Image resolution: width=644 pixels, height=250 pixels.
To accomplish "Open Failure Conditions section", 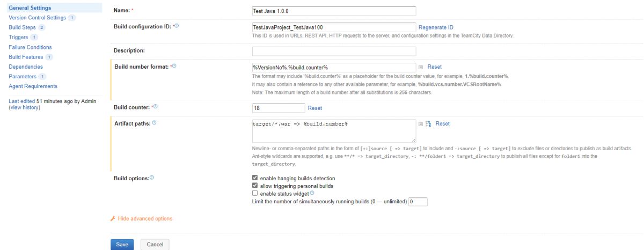I will [x=30, y=47].
